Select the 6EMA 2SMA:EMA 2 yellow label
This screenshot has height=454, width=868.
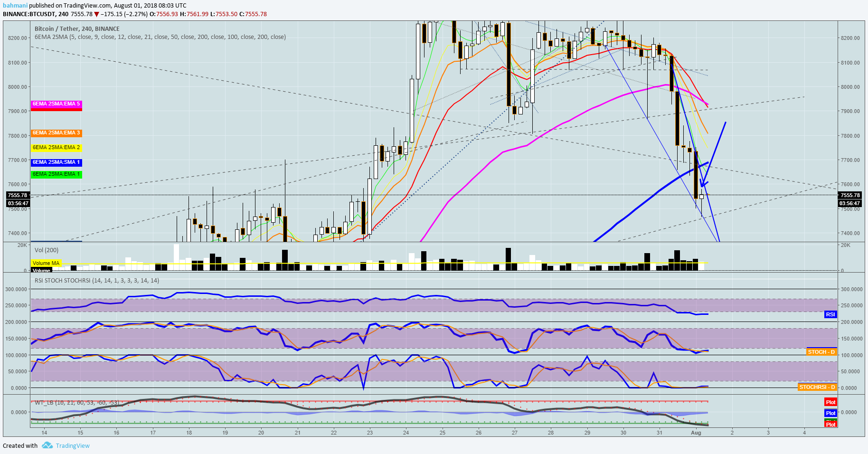57,148
